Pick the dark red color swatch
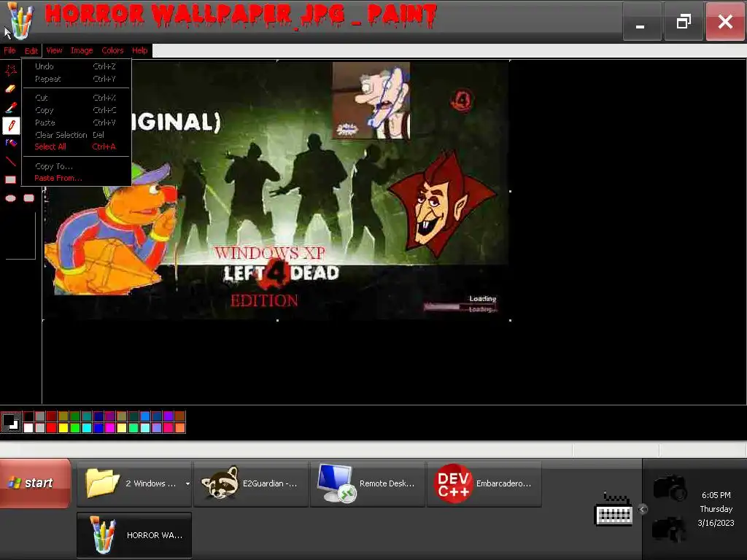The height and width of the screenshot is (560, 747). (52, 416)
